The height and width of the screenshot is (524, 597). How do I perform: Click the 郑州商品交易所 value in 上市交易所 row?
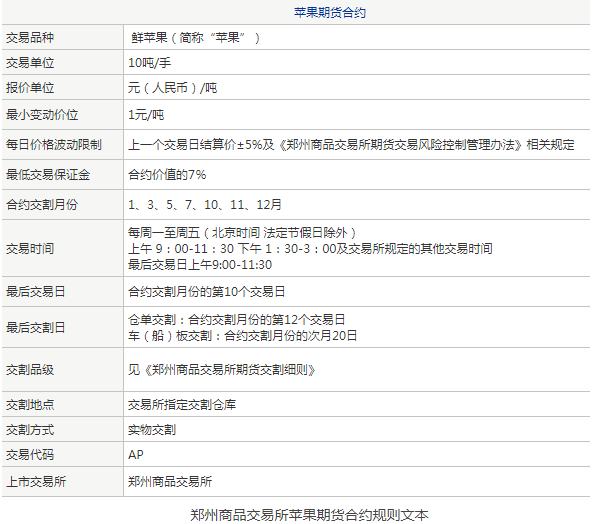point(170,482)
